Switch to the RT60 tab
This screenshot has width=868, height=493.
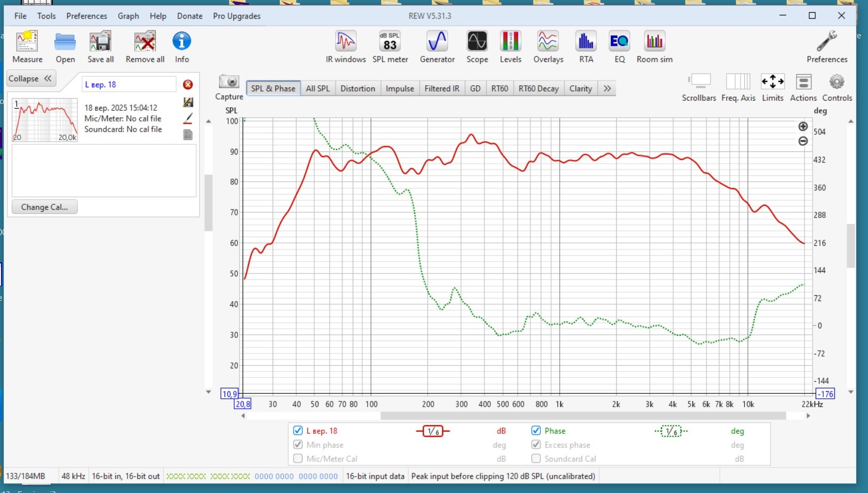point(499,88)
